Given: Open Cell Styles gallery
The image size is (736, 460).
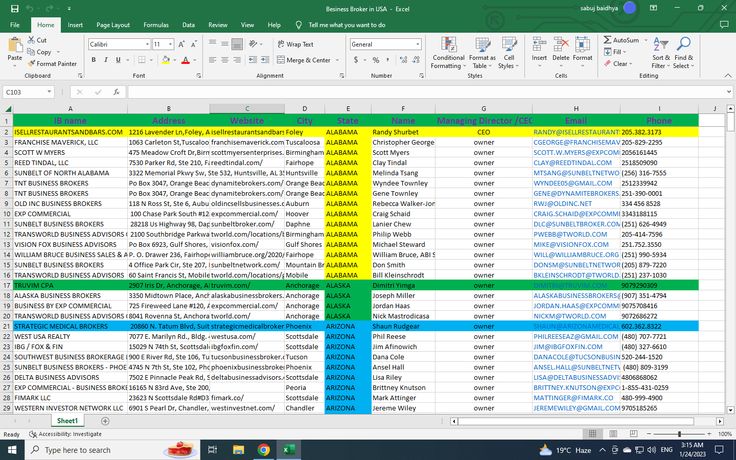Looking at the screenshot, I should pos(508,53).
